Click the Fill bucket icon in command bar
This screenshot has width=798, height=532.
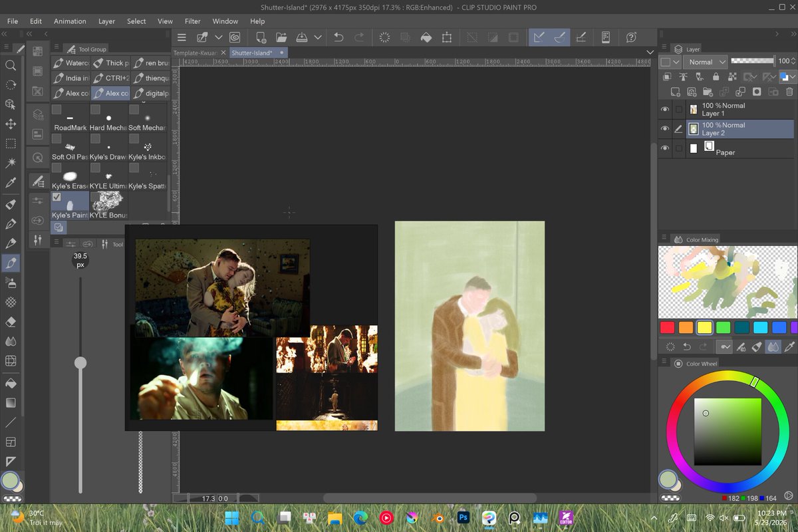click(x=426, y=38)
